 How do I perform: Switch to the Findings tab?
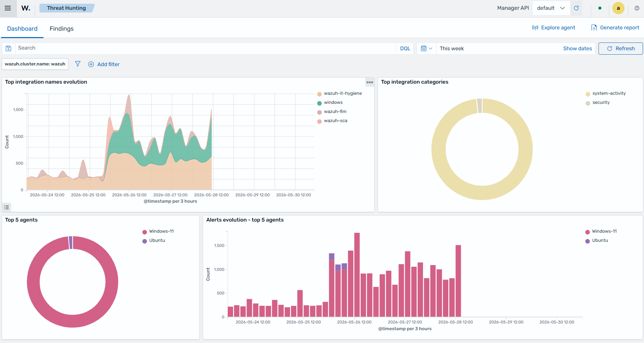[62, 29]
